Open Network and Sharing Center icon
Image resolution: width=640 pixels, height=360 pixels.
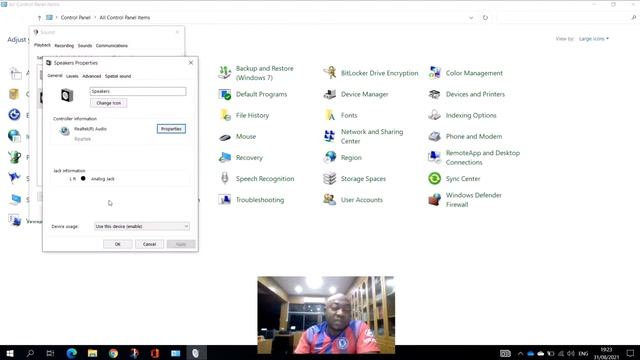pyautogui.click(x=329, y=136)
